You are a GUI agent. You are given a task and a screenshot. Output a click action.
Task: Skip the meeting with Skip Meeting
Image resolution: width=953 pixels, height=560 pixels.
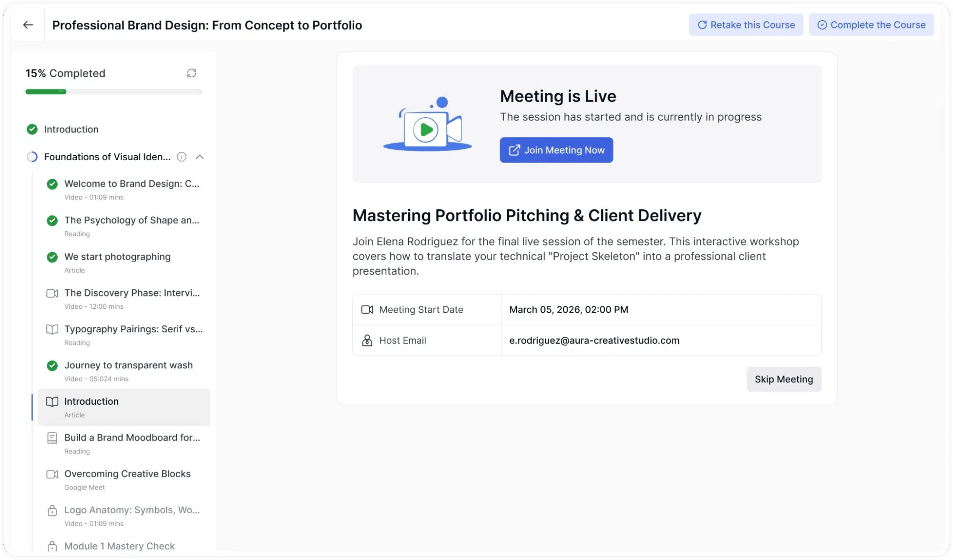[x=784, y=379]
